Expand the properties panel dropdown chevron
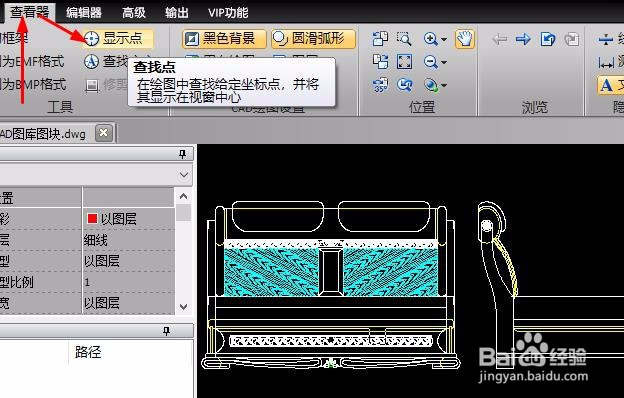The width and height of the screenshot is (624, 398). coord(184,175)
